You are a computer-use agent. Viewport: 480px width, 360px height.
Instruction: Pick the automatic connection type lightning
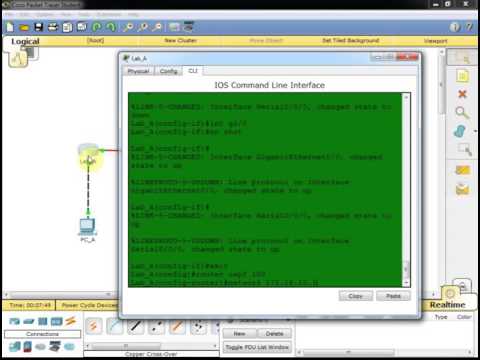(93, 326)
